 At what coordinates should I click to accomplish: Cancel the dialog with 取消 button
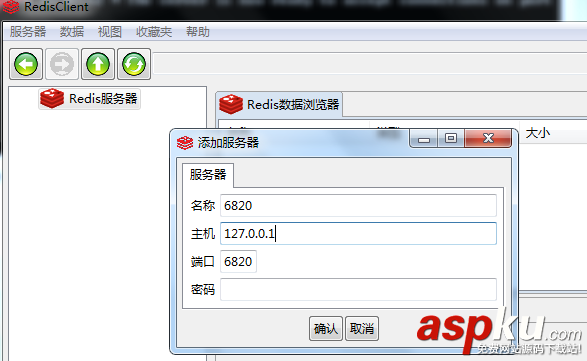click(362, 328)
